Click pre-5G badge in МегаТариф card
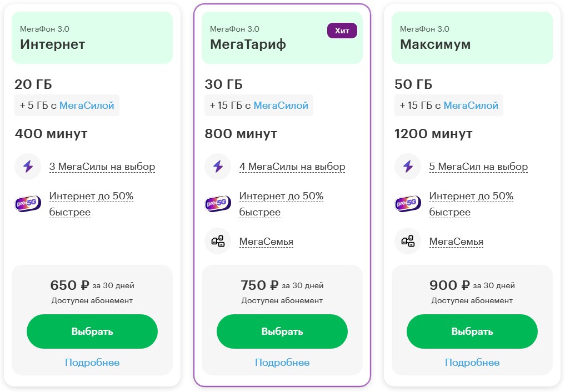The width and height of the screenshot is (565, 392). [x=218, y=203]
